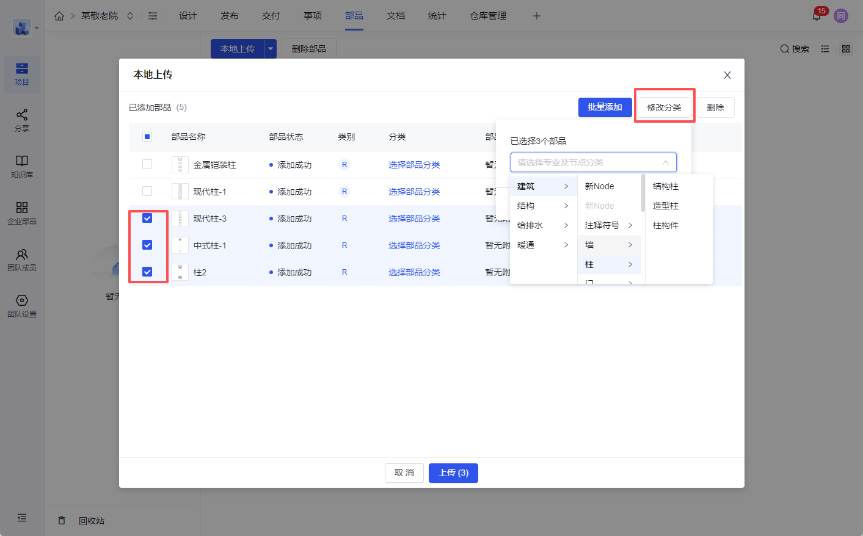Click the home icon in breadcrumb

pos(59,16)
